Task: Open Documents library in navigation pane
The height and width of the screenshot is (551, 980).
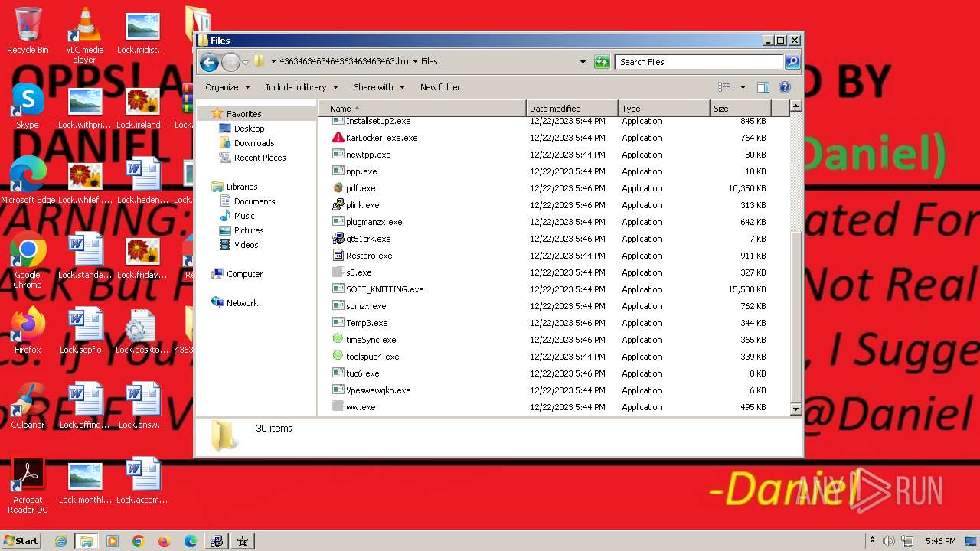Action: [x=255, y=201]
